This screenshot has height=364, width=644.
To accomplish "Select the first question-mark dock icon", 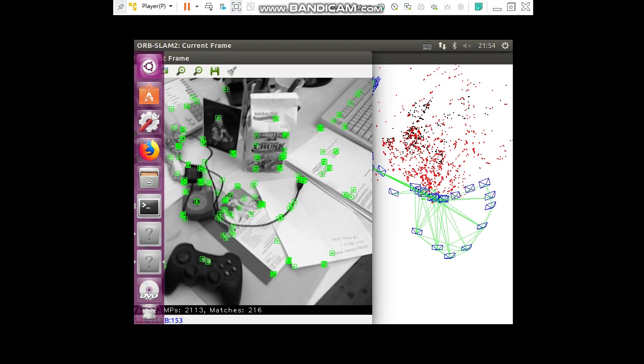I will [x=149, y=234].
